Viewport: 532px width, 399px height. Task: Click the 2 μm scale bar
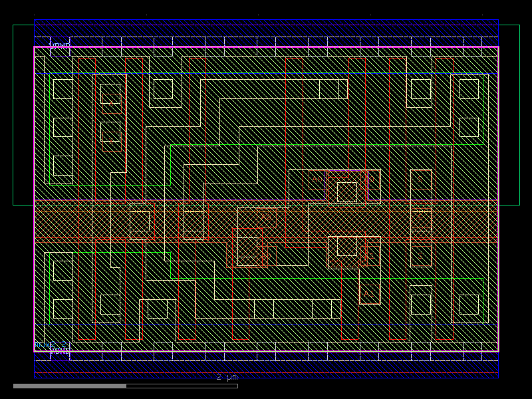pos(226,377)
